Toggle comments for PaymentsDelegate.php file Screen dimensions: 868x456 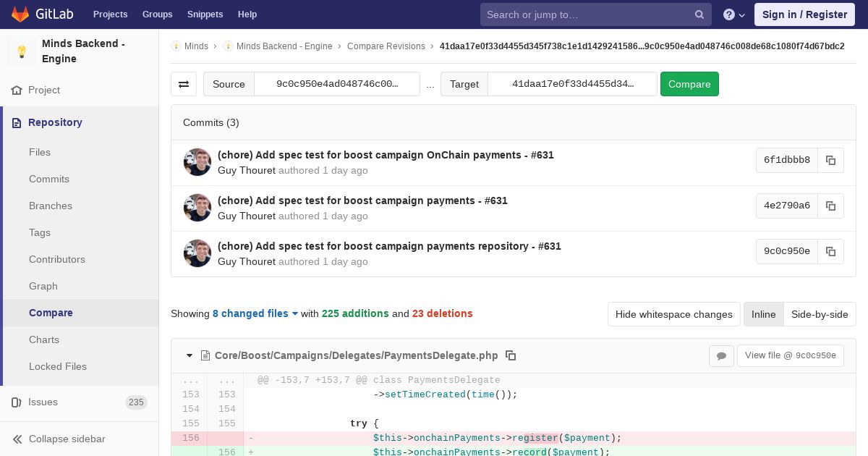[x=721, y=355]
